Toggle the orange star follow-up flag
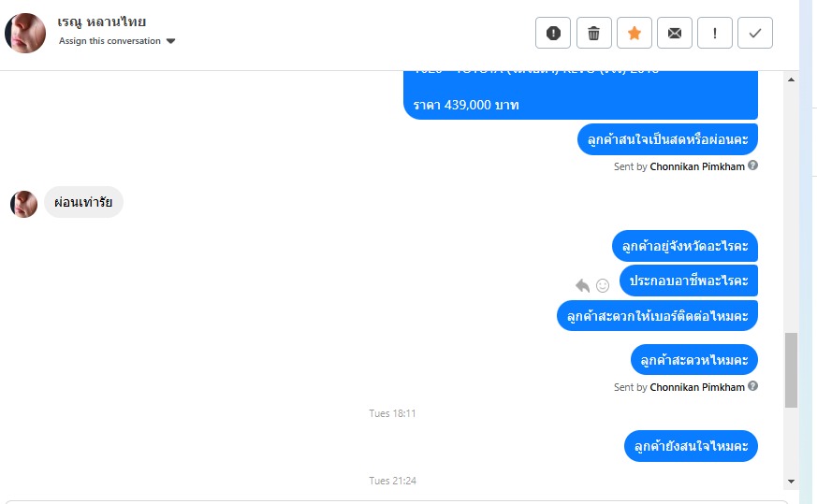 click(635, 33)
